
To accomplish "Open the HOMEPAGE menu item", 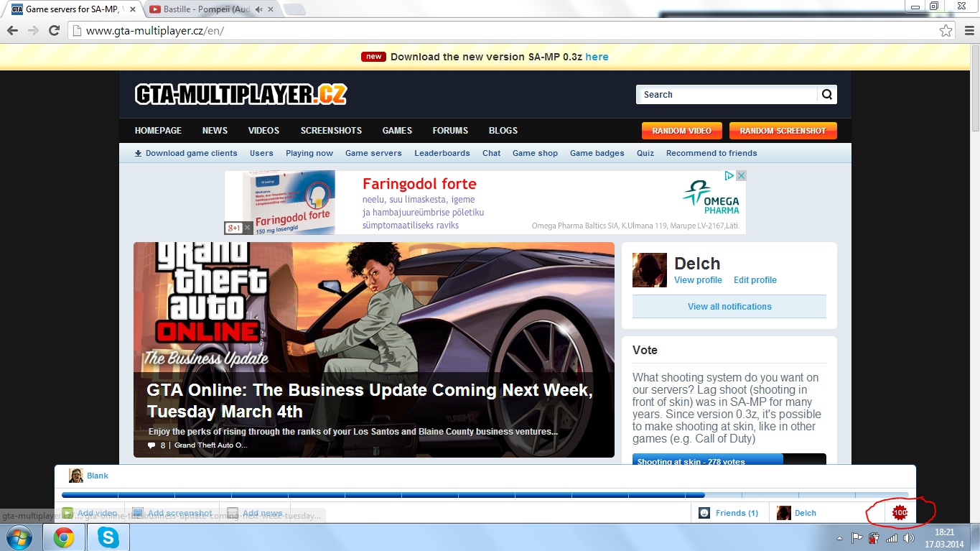I will [158, 131].
